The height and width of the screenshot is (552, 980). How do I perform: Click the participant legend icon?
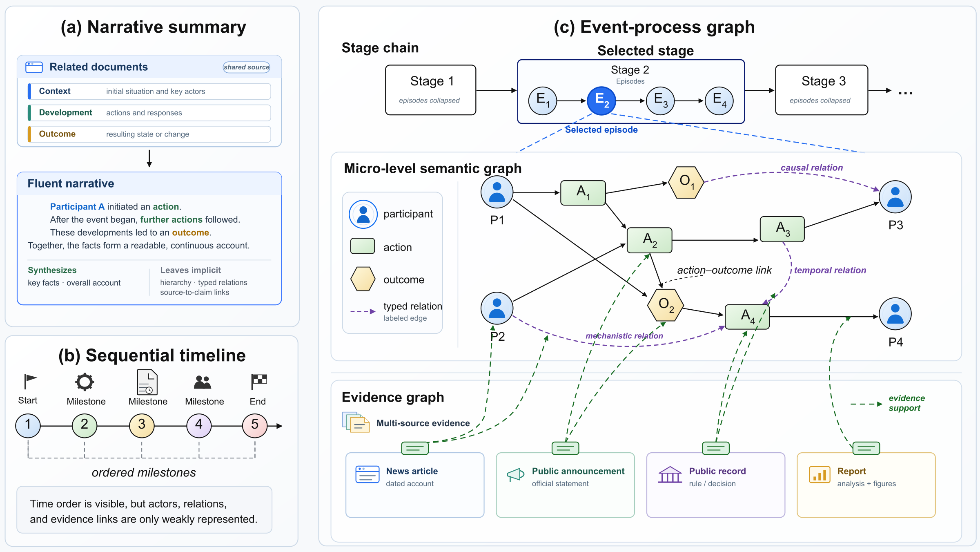coord(363,214)
